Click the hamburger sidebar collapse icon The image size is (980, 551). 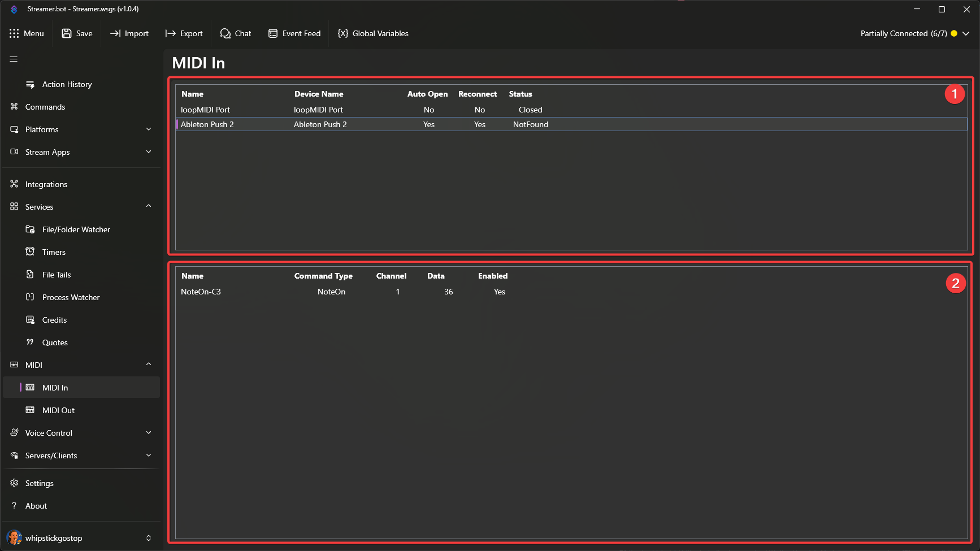[x=14, y=59]
